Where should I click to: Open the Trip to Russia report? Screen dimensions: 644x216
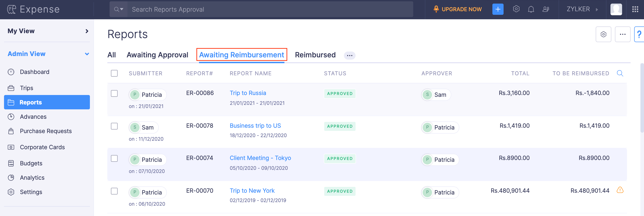point(248,93)
